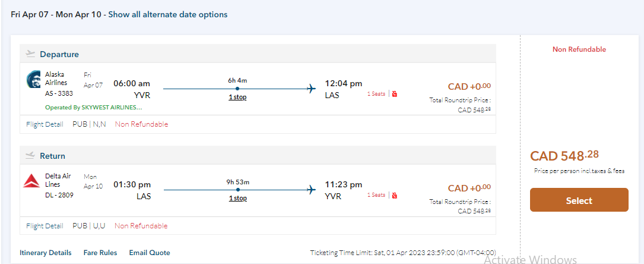The width and height of the screenshot is (644, 264).
Task: Click the no-baggage icon on the departure flight
Action: point(395,94)
